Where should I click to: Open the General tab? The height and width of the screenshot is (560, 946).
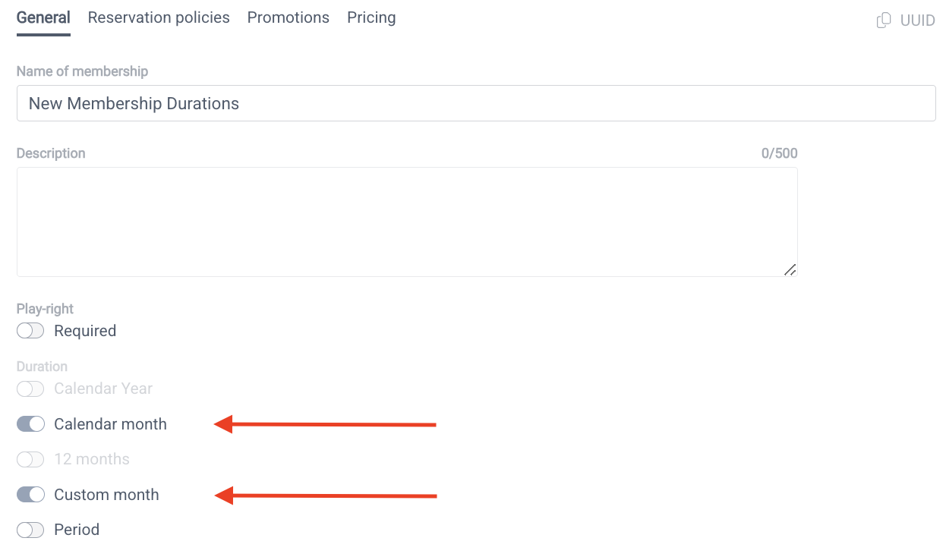(x=43, y=17)
